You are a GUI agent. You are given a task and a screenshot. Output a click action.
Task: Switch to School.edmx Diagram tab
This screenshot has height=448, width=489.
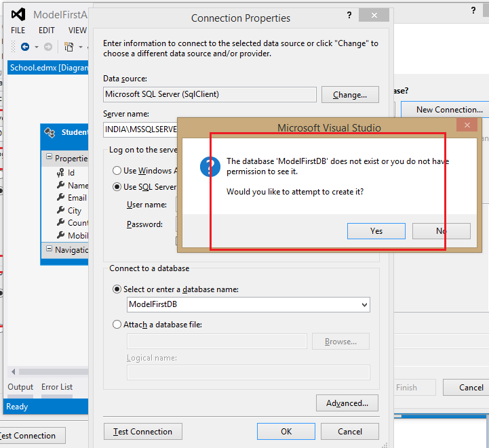tap(49, 68)
